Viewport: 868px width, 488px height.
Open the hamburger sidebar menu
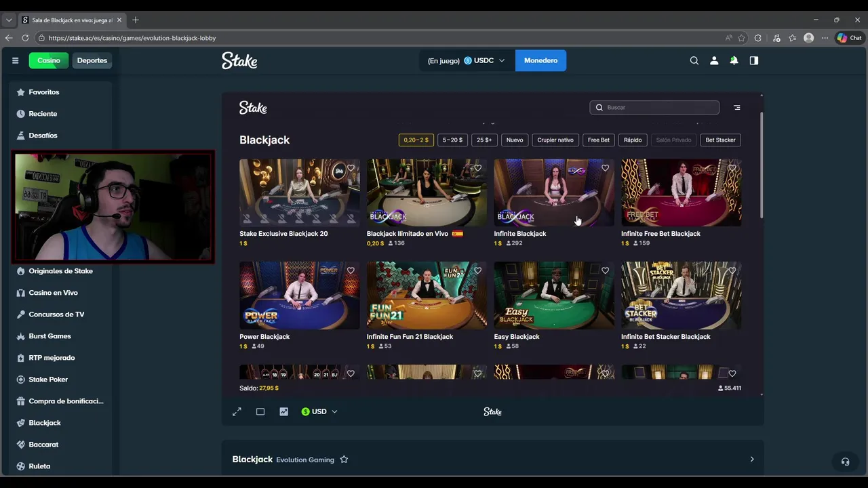point(15,60)
